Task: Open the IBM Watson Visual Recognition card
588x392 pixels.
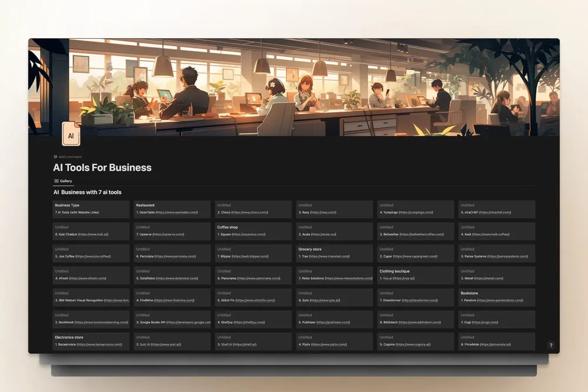Action: tap(91, 297)
